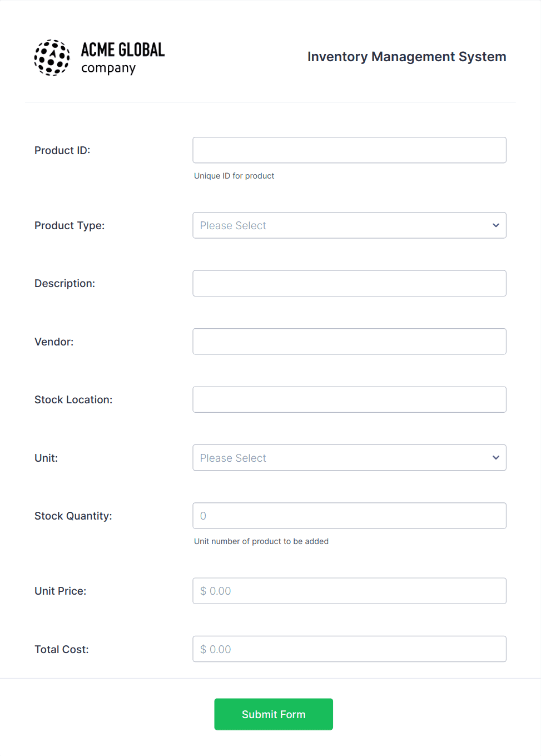Click the Description input field

coord(349,283)
